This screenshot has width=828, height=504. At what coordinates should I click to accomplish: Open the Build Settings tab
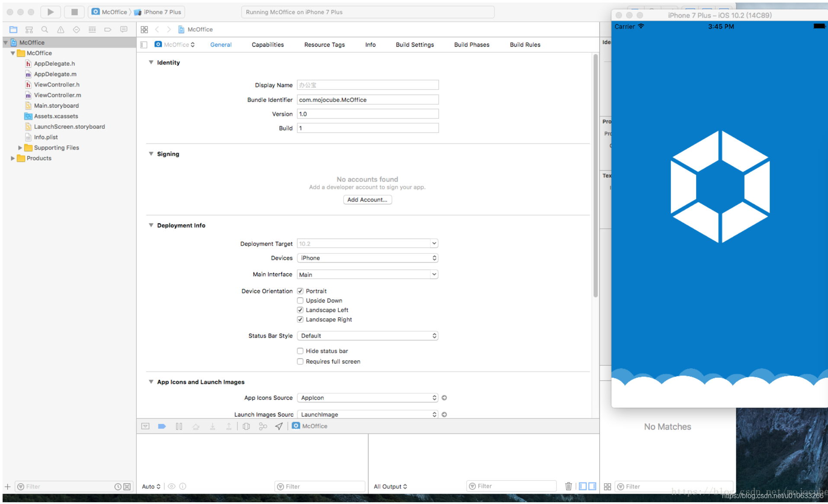(415, 45)
